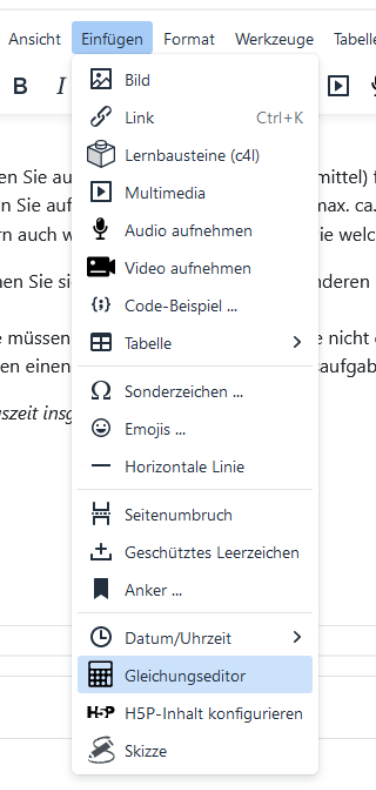Select Sonderzeichen ... entry
The height and width of the screenshot is (790, 376).
[195, 391]
